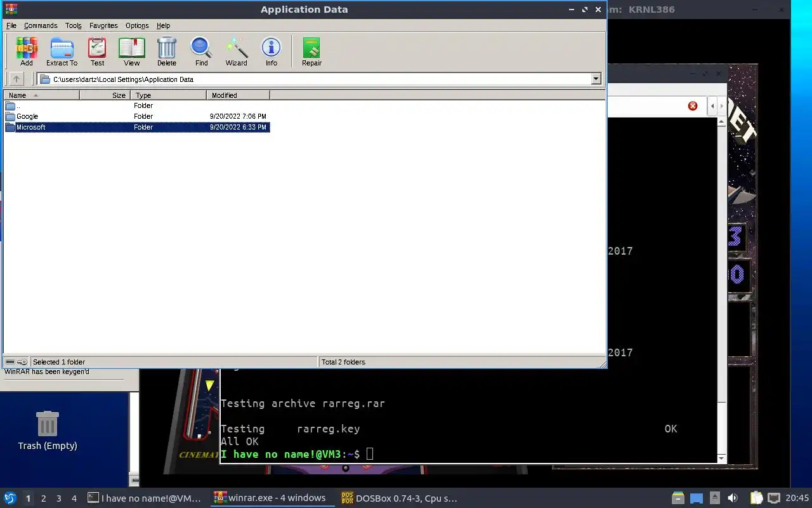Click Google's modified date 7:06 PM
The image size is (812, 508).
(238, 116)
